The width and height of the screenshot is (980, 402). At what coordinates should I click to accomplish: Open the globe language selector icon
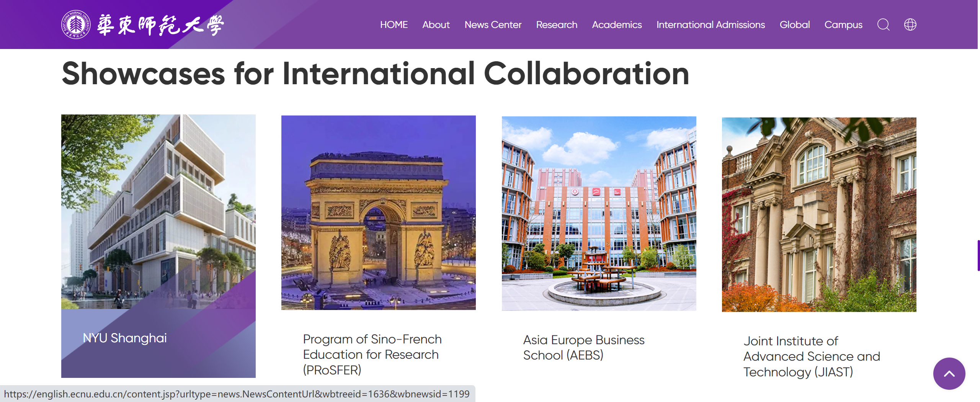pos(910,25)
